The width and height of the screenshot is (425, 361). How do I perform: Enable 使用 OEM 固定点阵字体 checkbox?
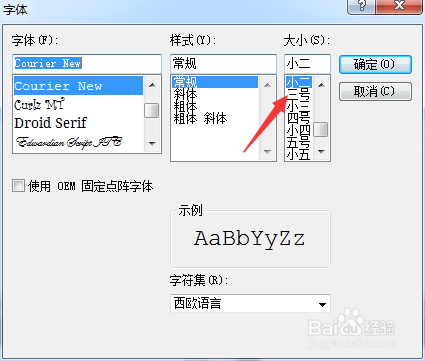pyautogui.click(x=18, y=185)
